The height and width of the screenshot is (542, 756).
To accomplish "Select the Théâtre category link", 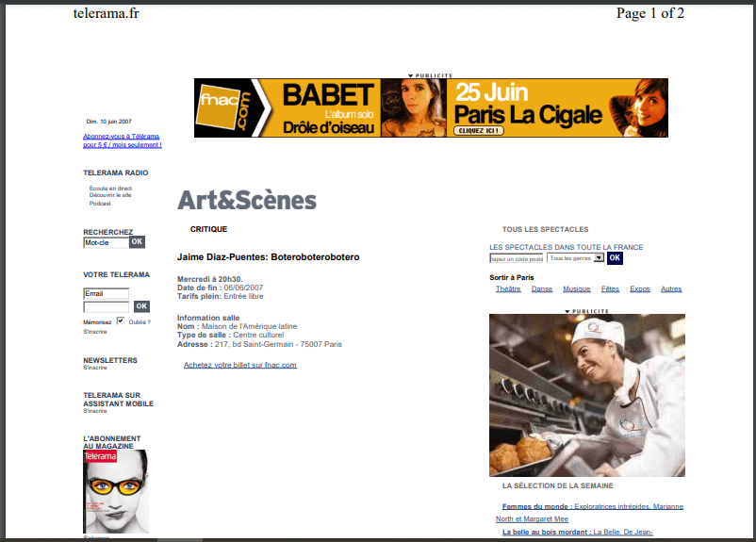I will coord(508,289).
